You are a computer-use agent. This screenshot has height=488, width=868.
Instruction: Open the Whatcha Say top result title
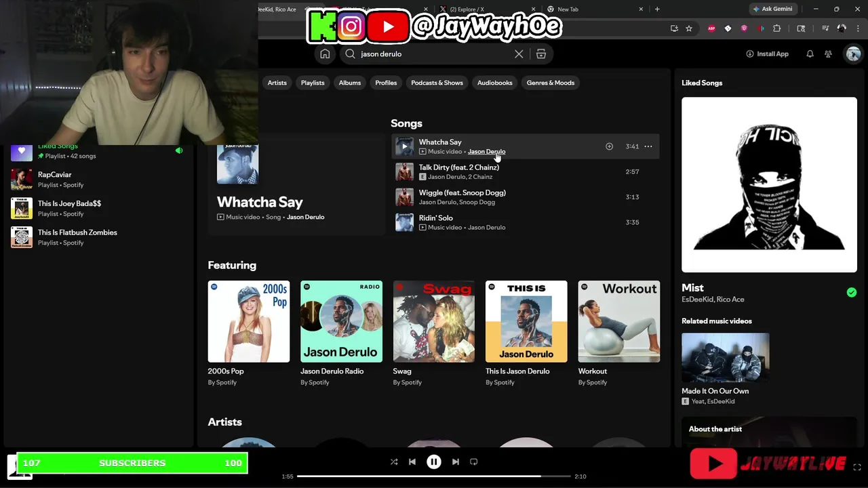[x=260, y=202]
